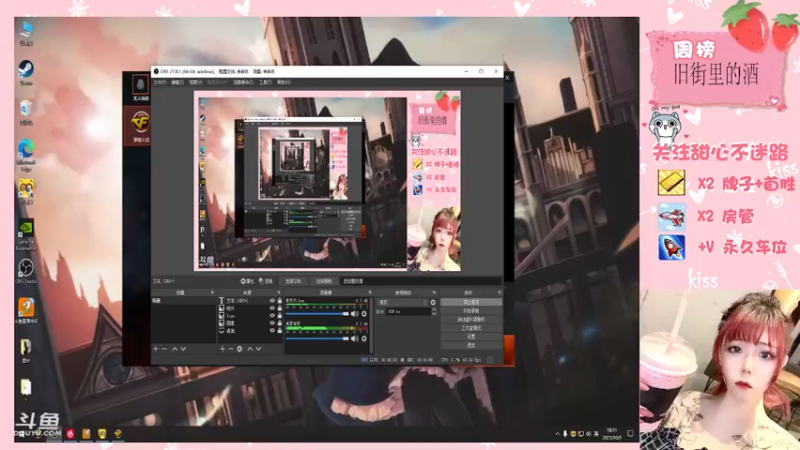The image size is (800, 450).
Task: Open OBS Studio desktop shortcut
Action: (x=26, y=271)
